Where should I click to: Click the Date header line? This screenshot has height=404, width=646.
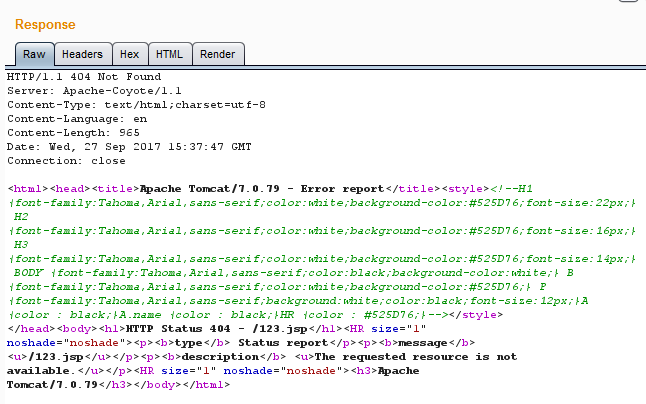click(128, 146)
